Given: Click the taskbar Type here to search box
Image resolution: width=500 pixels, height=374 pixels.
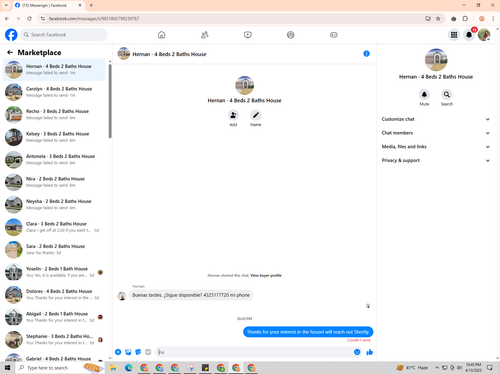Looking at the screenshot, I should coord(60,368).
